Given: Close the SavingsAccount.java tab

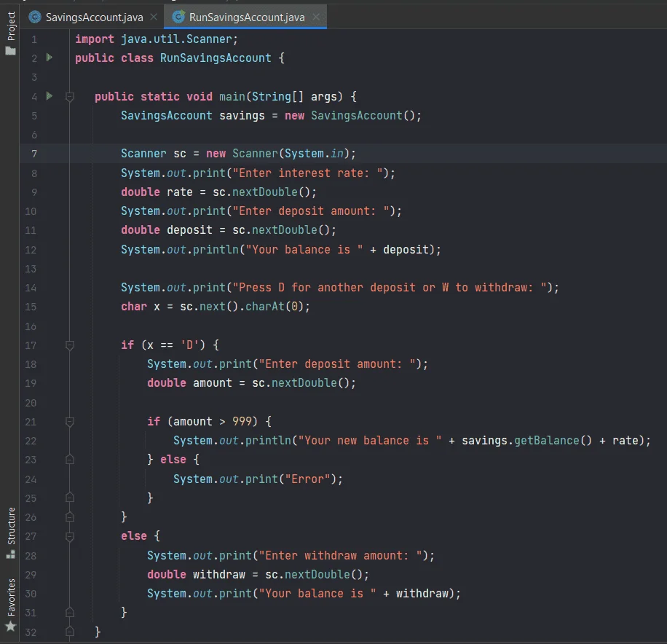Looking at the screenshot, I should pos(154,17).
